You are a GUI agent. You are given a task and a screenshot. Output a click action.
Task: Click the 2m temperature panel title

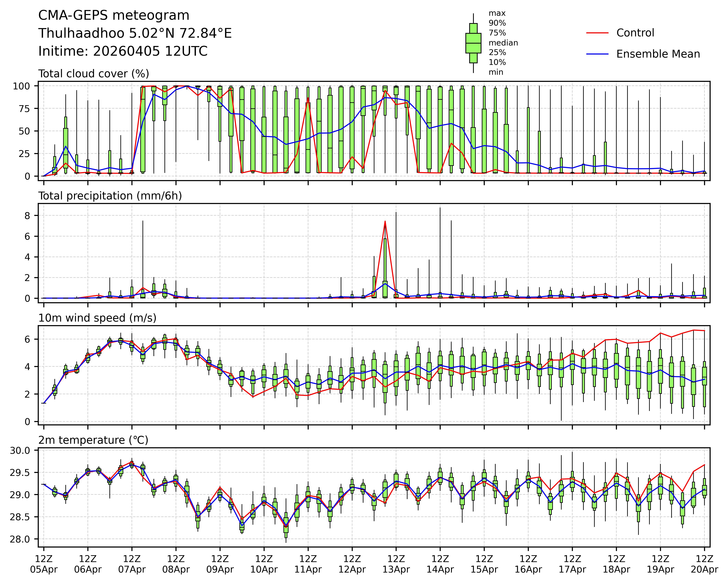pyautogui.click(x=93, y=440)
